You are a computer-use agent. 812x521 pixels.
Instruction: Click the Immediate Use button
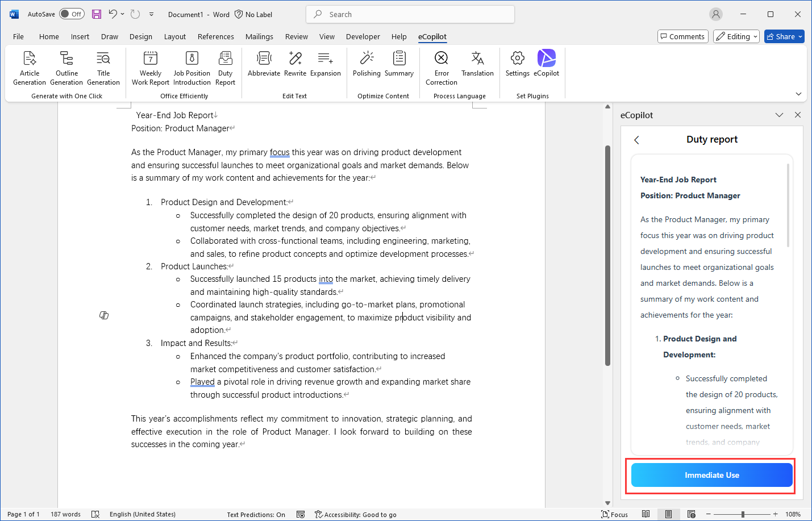(x=711, y=475)
